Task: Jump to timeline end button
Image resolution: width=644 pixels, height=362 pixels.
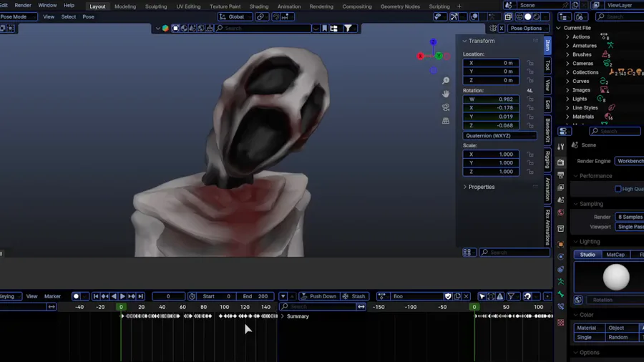Action: coord(140,296)
